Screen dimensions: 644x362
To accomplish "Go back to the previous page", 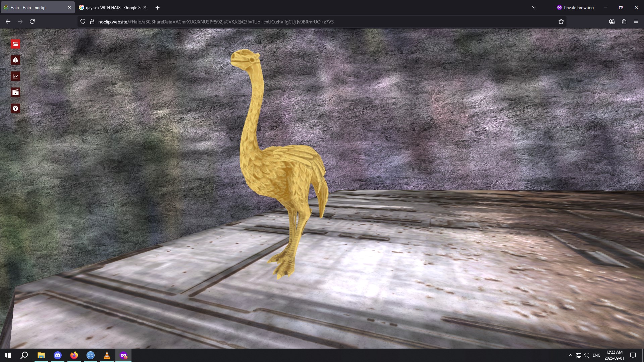I will tap(8, 21).
